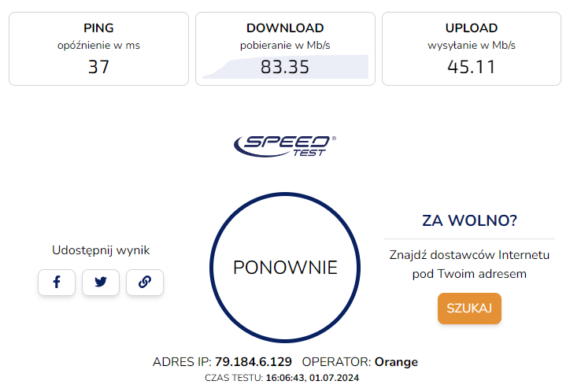Image resolution: width=570 pixels, height=392 pixels.
Task: Click the ping value 37
Action: [98, 67]
